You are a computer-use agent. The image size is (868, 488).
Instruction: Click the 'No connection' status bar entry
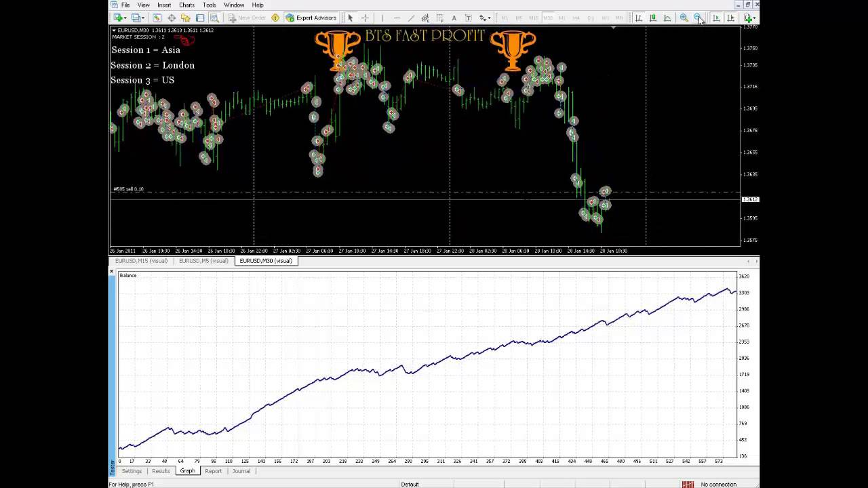[718, 484]
